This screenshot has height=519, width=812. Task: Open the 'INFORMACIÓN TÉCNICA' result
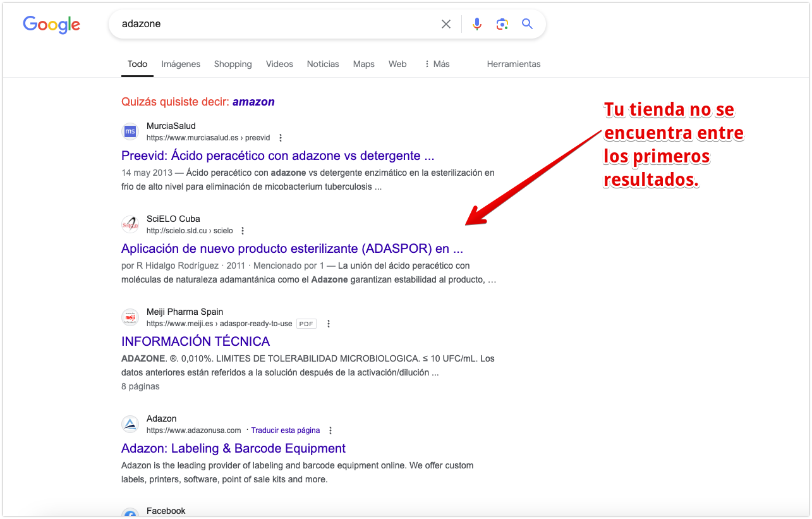click(195, 341)
